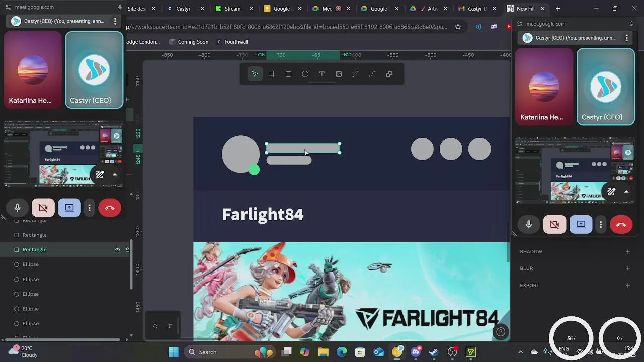This screenshot has height=362, width=644.
Task: Select the Ellipse tool
Action: 305,74
